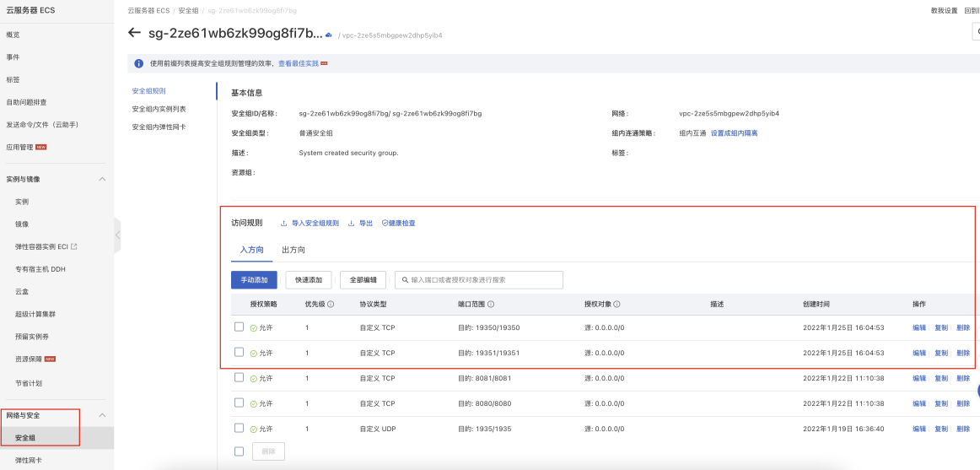Click the green allow icon in the 19351 row
This screenshot has height=470, width=980.
(253, 353)
